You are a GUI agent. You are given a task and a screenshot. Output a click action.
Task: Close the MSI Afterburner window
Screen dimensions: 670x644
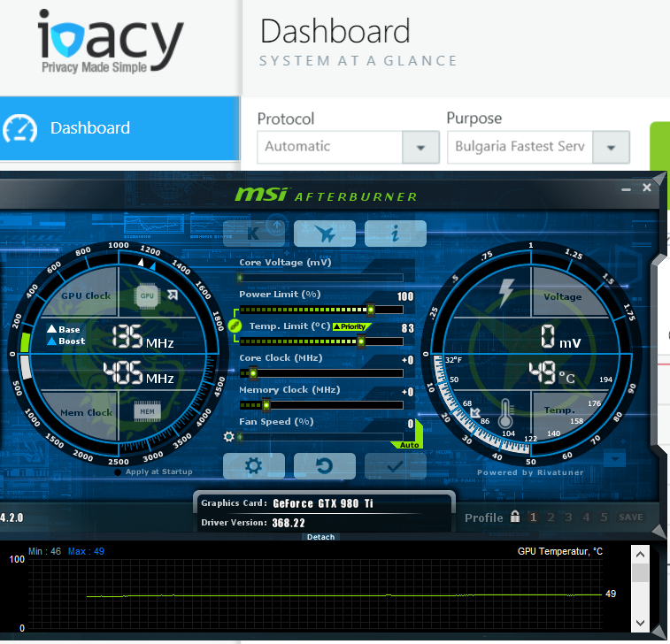pos(647,188)
